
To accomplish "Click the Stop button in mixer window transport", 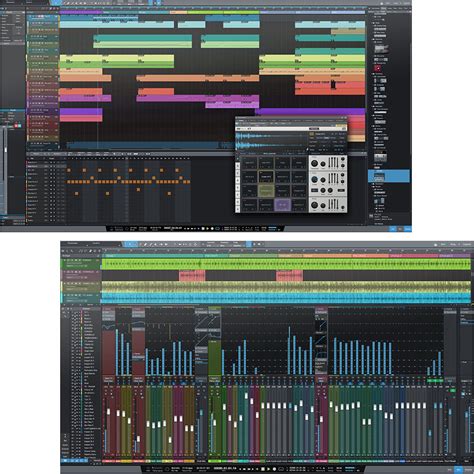I will [x=263, y=469].
